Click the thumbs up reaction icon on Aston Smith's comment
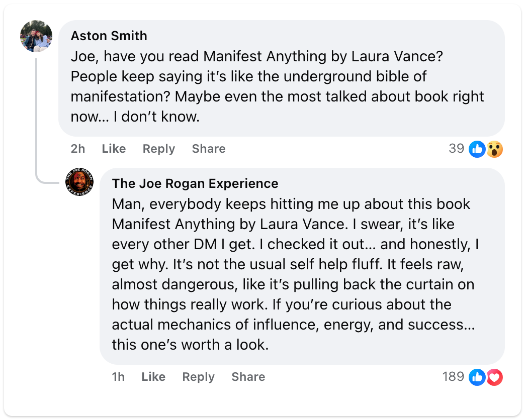 point(477,149)
